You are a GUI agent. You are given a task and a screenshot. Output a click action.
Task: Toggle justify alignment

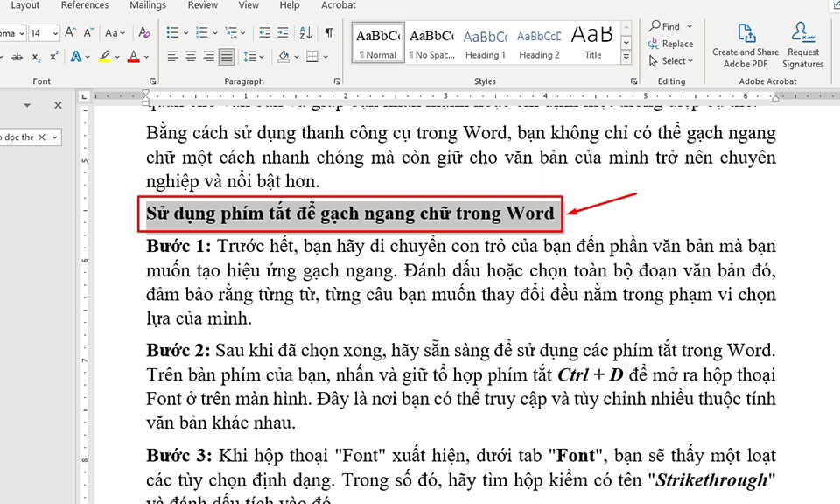[227, 56]
